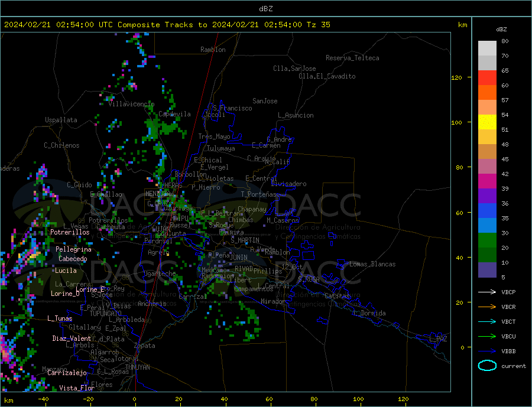532x407 pixels.
Task: Click the pink 'Lucila' map label
Action: point(66,271)
